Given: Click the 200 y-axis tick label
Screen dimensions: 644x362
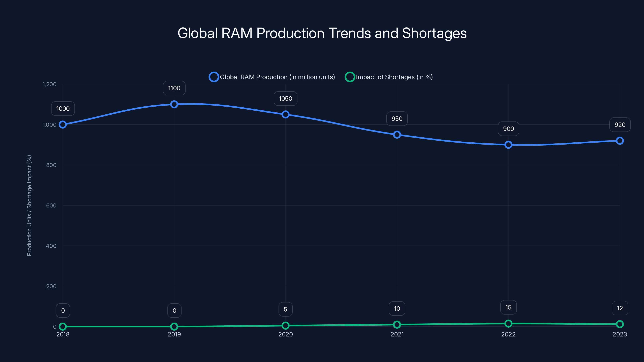Looking at the screenshot, I should pos(51,286).
